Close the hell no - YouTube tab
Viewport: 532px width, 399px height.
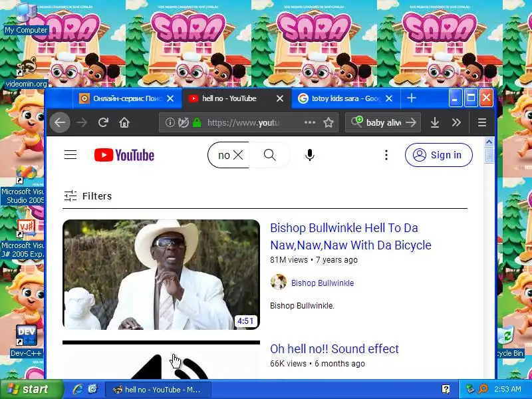[279, 98]
